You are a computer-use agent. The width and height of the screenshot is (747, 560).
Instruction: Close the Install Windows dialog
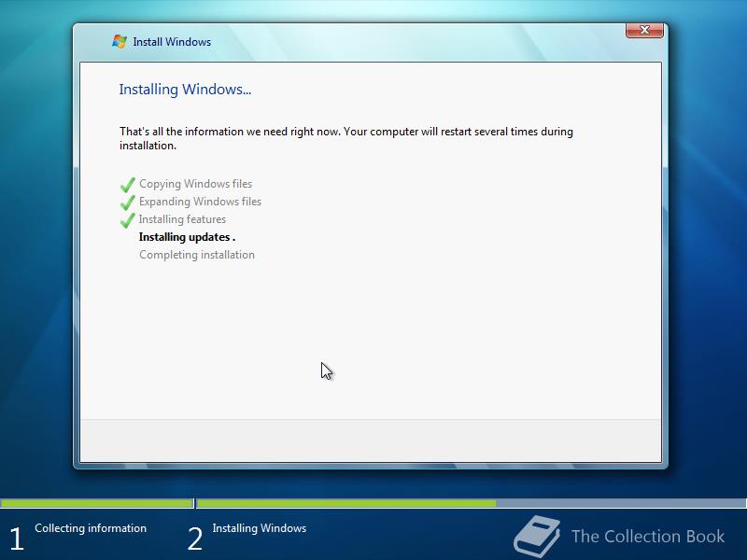[x=644, y=30]
